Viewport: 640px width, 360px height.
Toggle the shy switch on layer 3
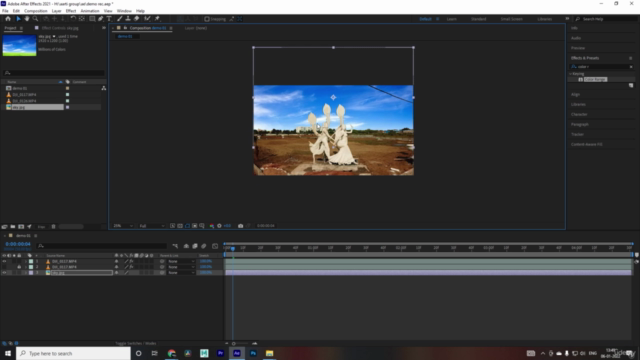(116, 272)
